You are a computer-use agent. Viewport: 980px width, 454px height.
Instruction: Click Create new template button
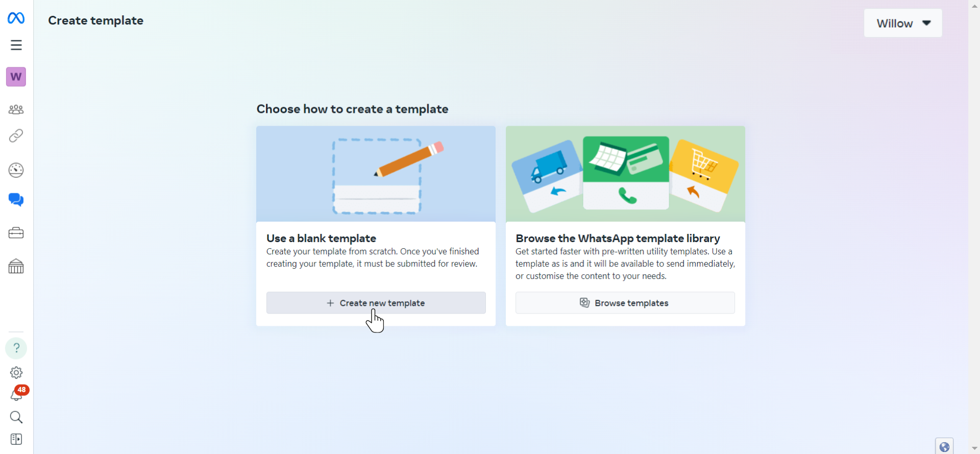[376, 303]
